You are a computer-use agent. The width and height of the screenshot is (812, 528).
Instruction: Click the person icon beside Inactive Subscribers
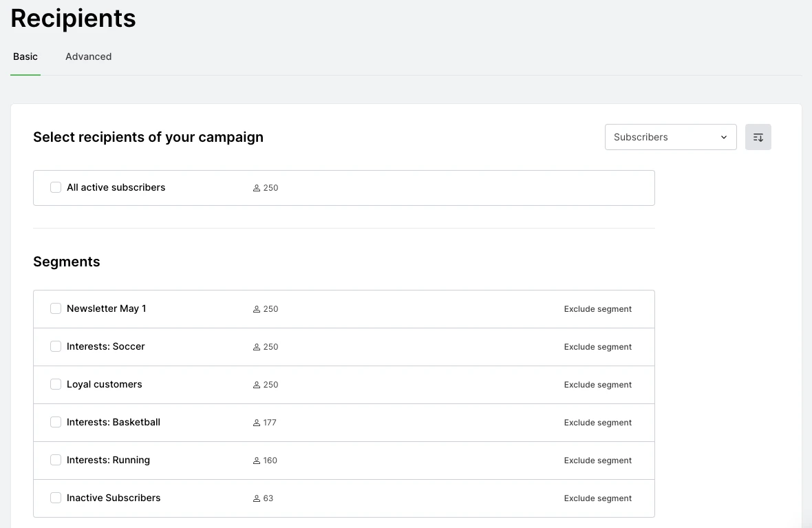257,498
